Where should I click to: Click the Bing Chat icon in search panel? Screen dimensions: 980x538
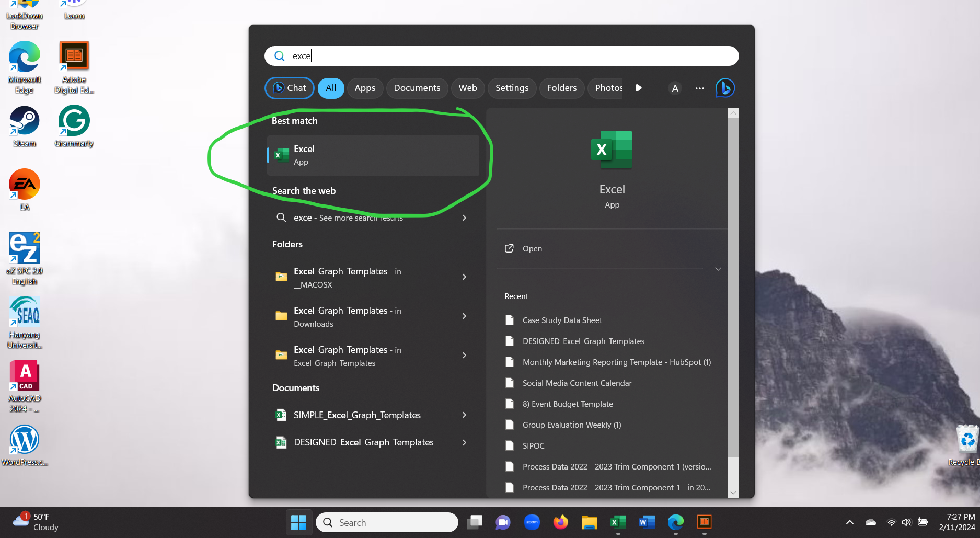click(x=725, y=88)
